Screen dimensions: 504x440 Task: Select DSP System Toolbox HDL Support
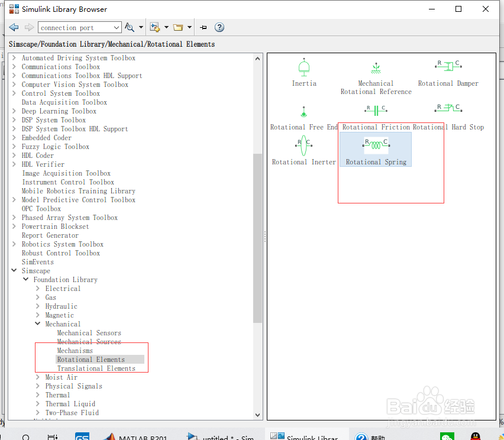coord(75,129)
